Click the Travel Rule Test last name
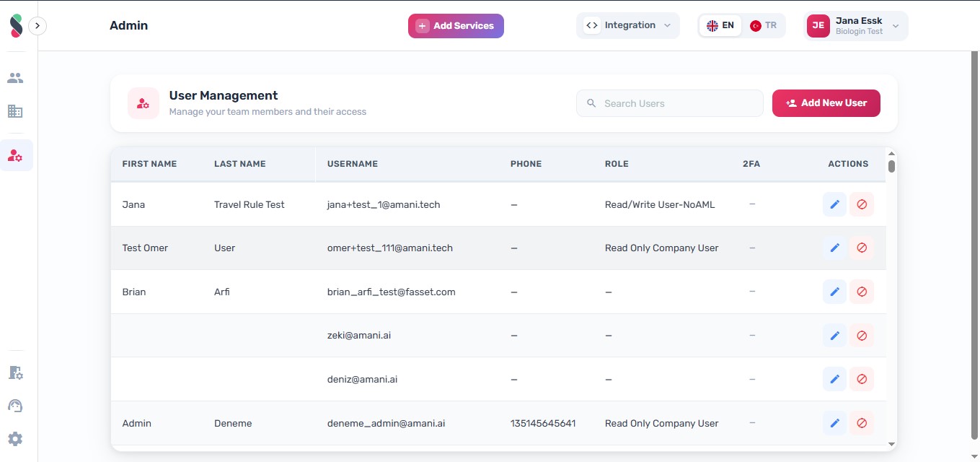The image size is (980, 462). (250, 204)
